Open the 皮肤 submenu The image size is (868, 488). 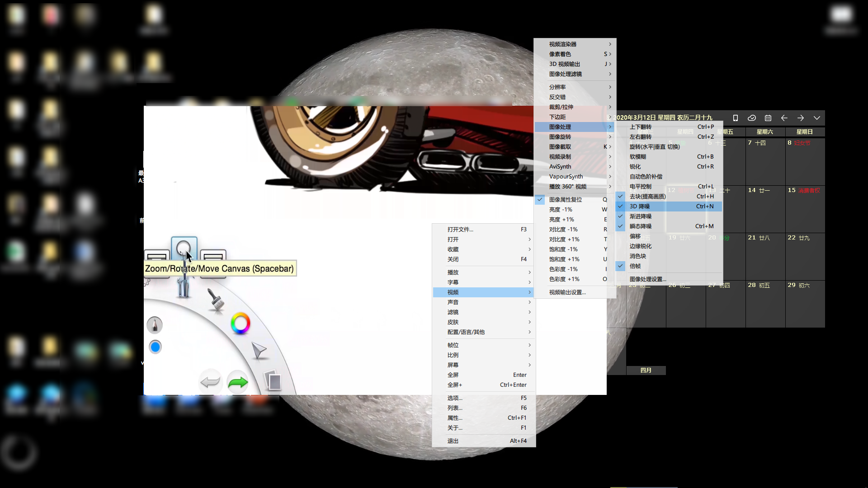[x=484, y=322]
